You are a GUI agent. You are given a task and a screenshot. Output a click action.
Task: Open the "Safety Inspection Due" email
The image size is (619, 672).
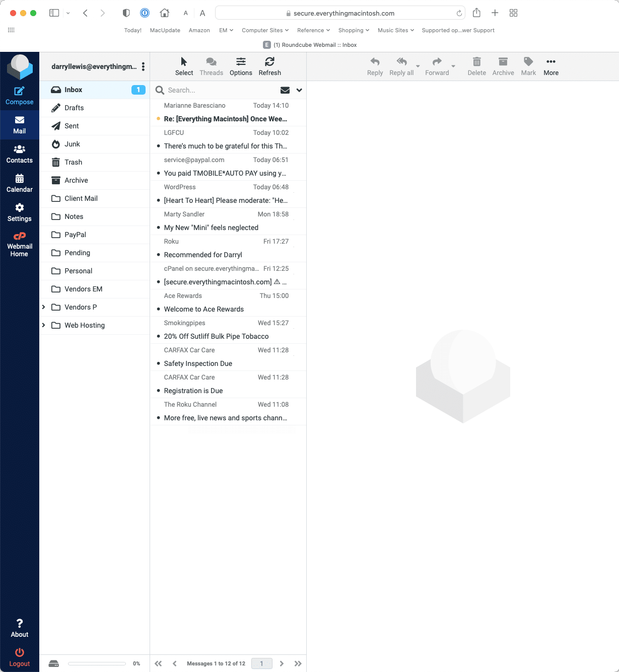(228, 357)
